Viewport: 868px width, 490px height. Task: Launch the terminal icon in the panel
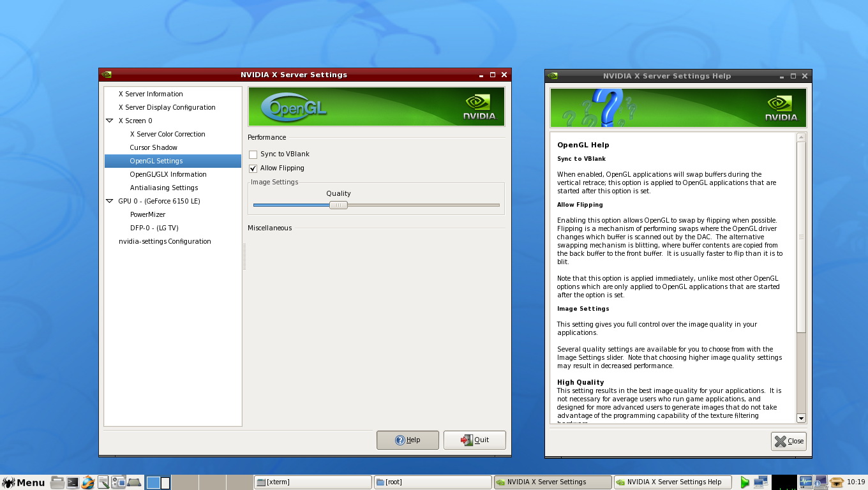coord(73,482)
